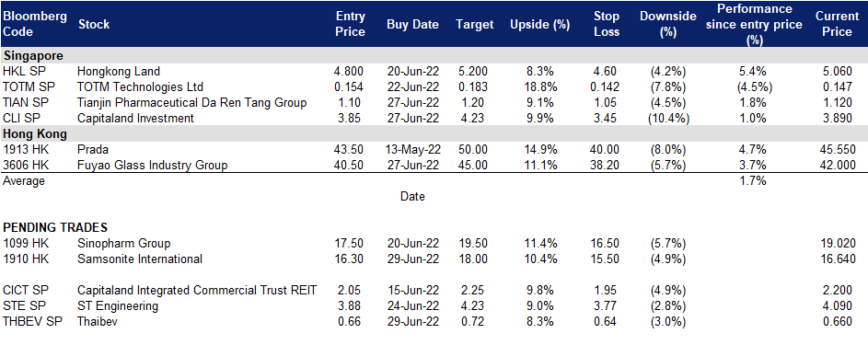
Task: Click the Hongkong Land stock name
Action: [x=119, y=72]
